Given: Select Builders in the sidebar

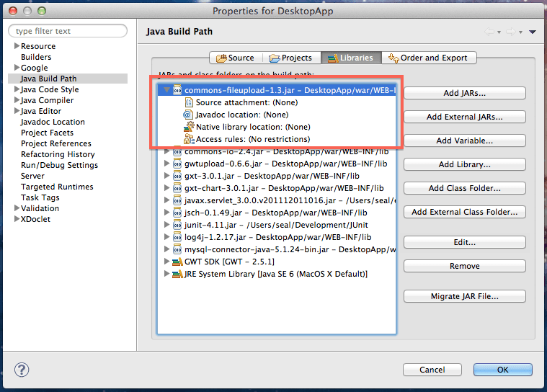Looking at the screenshot, I should tap(36, 57).
